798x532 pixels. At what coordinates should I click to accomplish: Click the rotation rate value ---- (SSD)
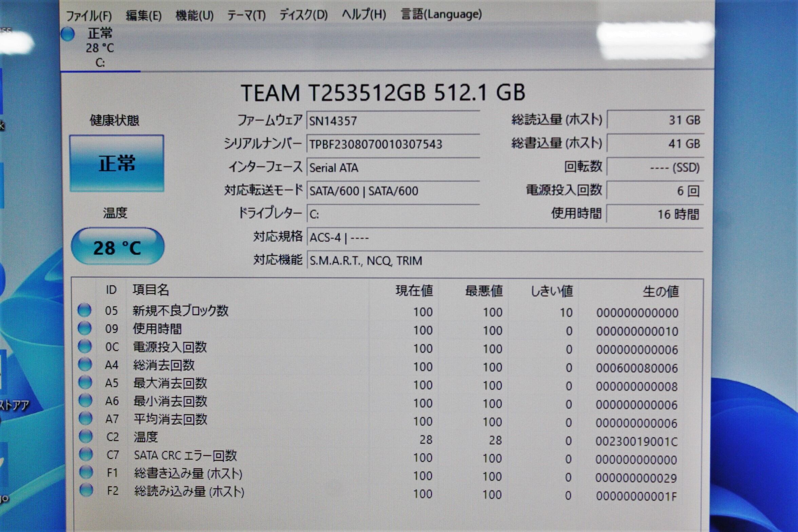(655, 167)
